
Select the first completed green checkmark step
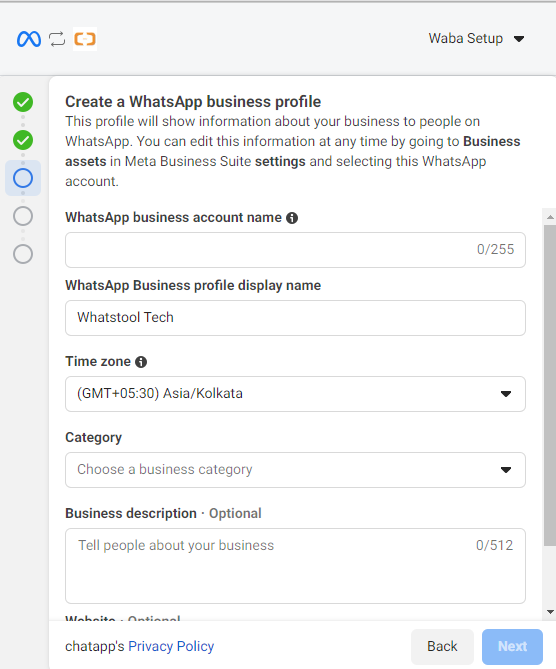pos(23,102)
